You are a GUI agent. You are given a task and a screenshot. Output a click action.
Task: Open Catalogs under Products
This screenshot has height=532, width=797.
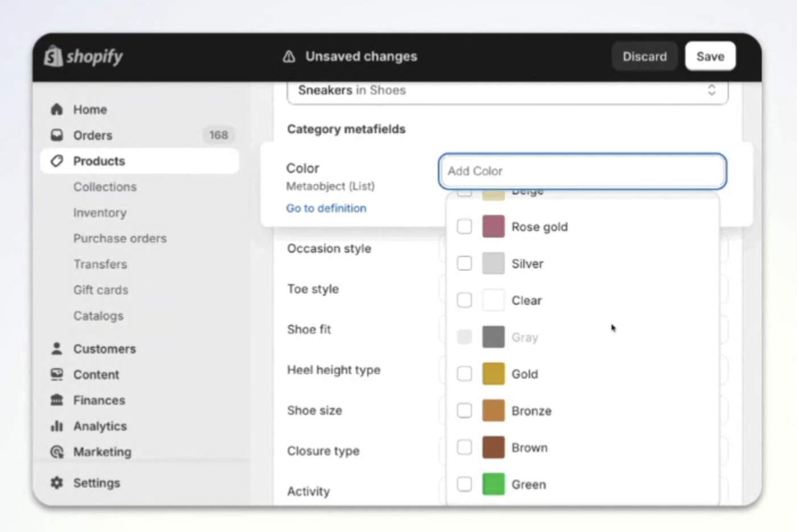point(98,315)
